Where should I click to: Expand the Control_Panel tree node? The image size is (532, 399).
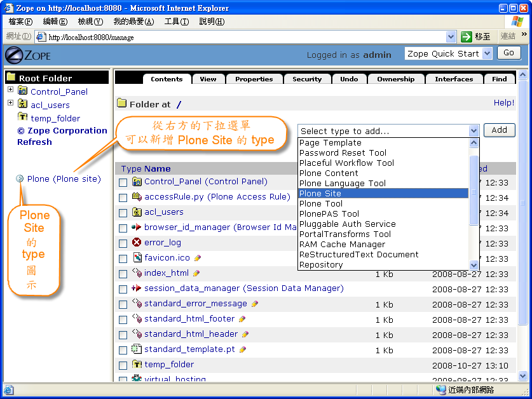coord(11,90)
